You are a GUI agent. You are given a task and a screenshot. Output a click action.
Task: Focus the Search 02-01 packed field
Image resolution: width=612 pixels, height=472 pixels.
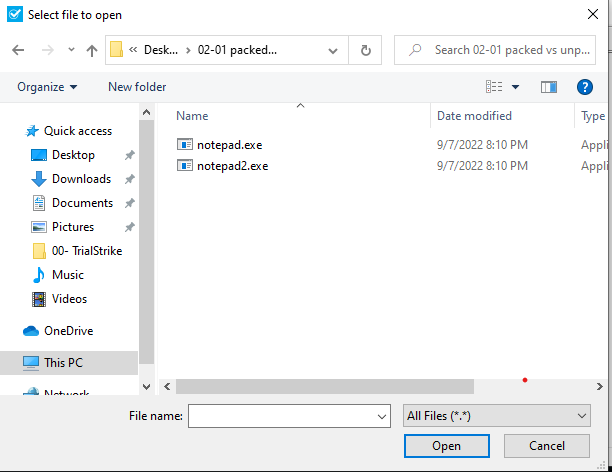point(495,50)
